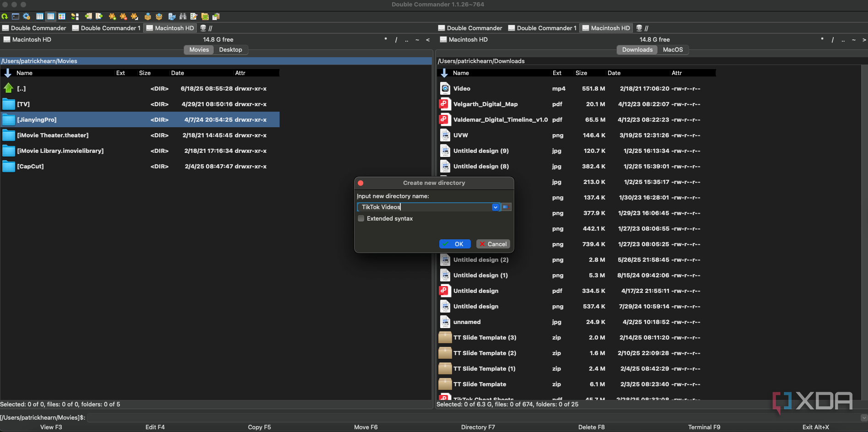Screen dimensions: 868x432
Task: Click the unselect group (asterisk minus) icon
Action: 124,16
